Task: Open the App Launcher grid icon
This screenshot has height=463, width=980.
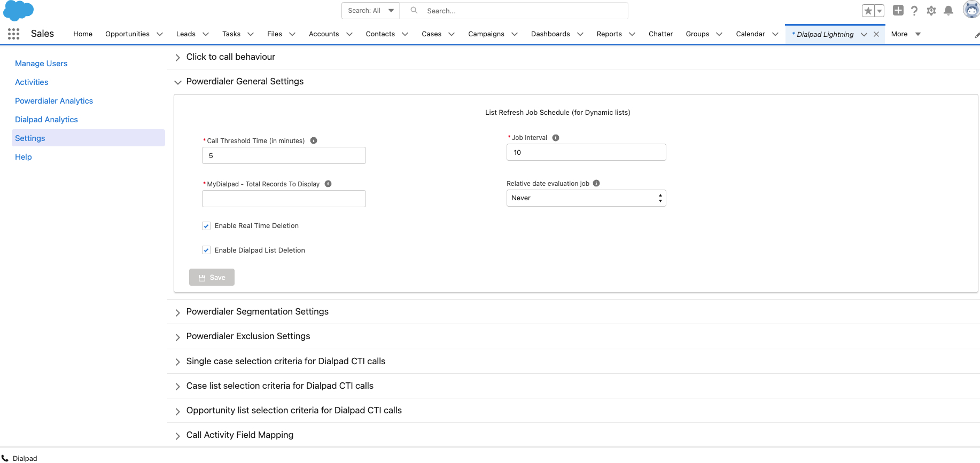Action: pos(14,34)
